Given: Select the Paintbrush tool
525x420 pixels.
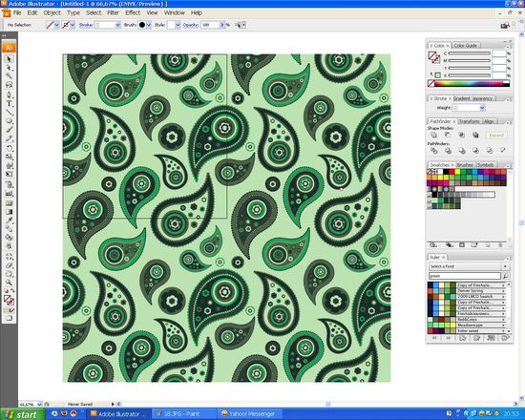Looking at the screenshot, I should (9, 130).
